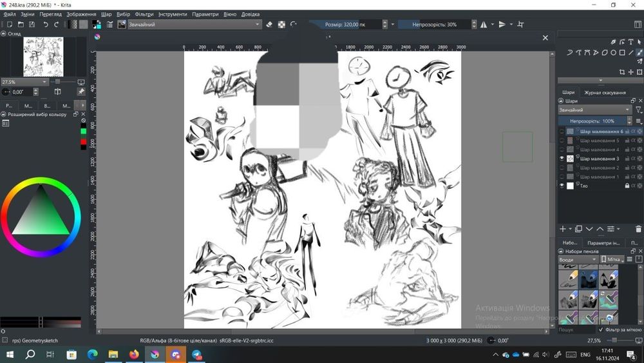
Task: Open the gradient picker in the toolbar
Action: (x=73, y=25)
